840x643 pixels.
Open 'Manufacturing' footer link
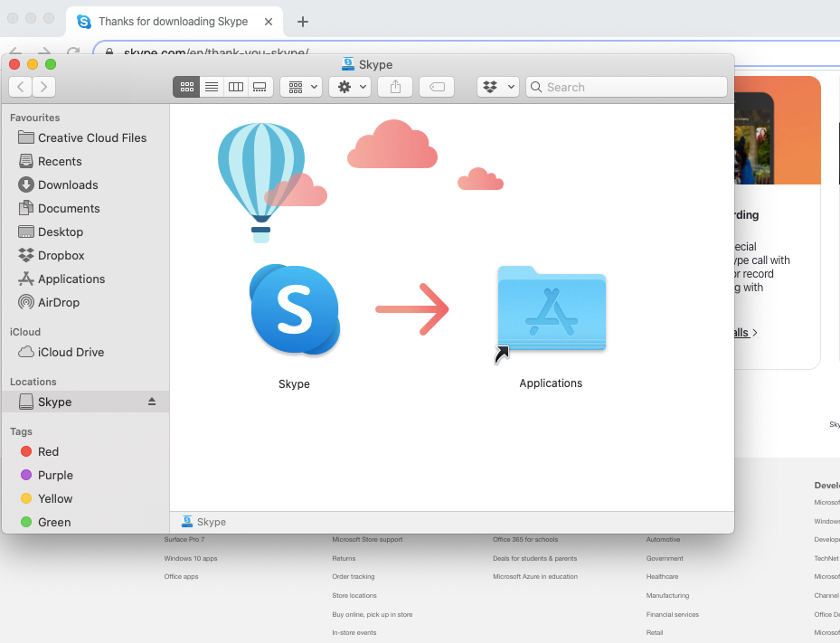point(667,595)
